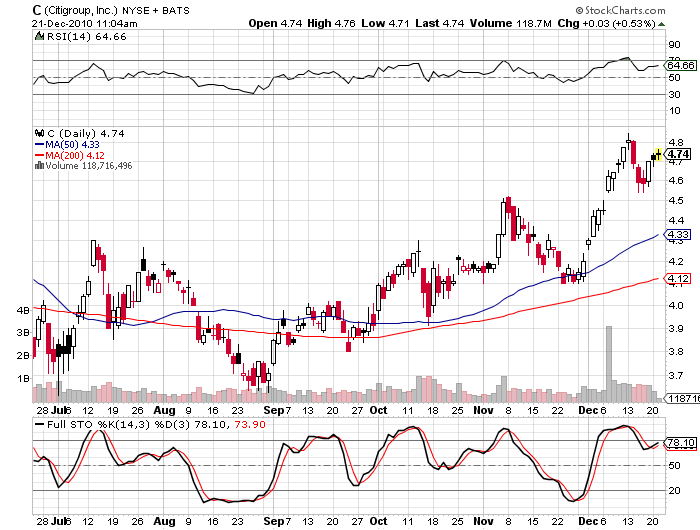Screen dimensions: 700x530
Task: Click the 'Low 4.71' value
Action: click(385, 23)
